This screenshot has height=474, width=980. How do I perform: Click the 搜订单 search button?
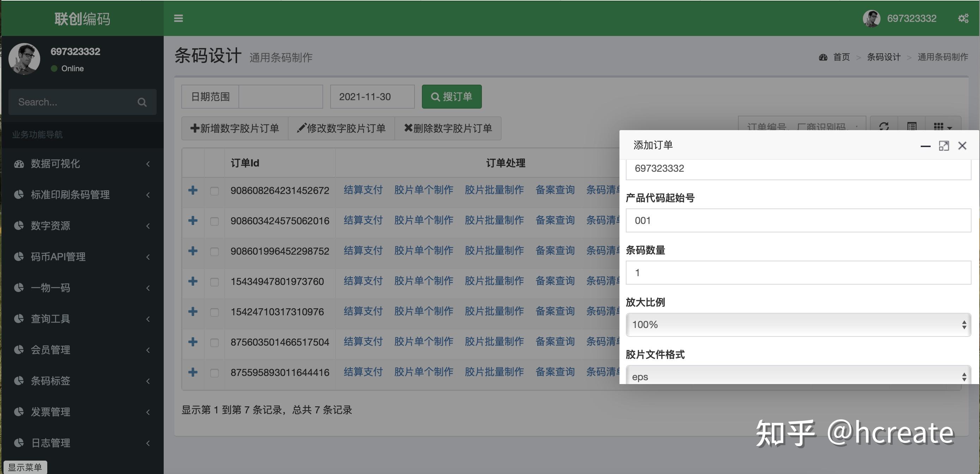click(451, 97)
